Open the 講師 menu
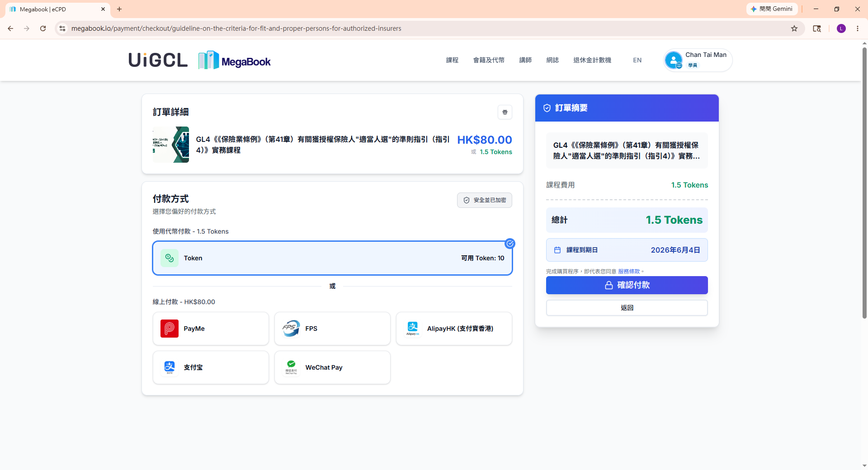Image resolution: width=868 pixels, height=470 pixels. [x=525, y=60]
